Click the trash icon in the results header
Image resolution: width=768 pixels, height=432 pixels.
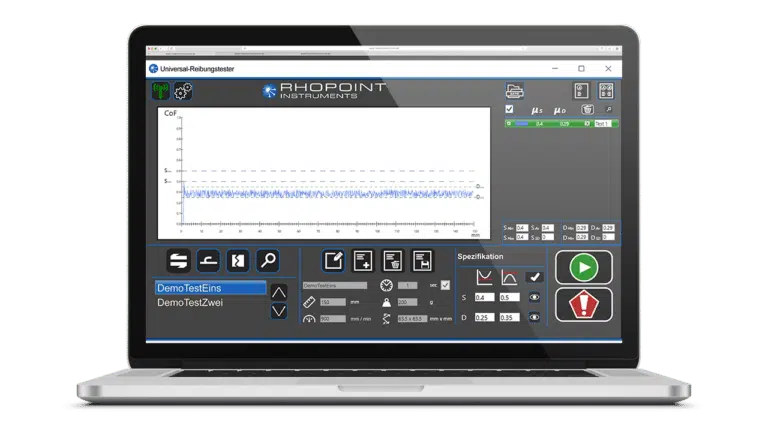(x=588, y=108)
